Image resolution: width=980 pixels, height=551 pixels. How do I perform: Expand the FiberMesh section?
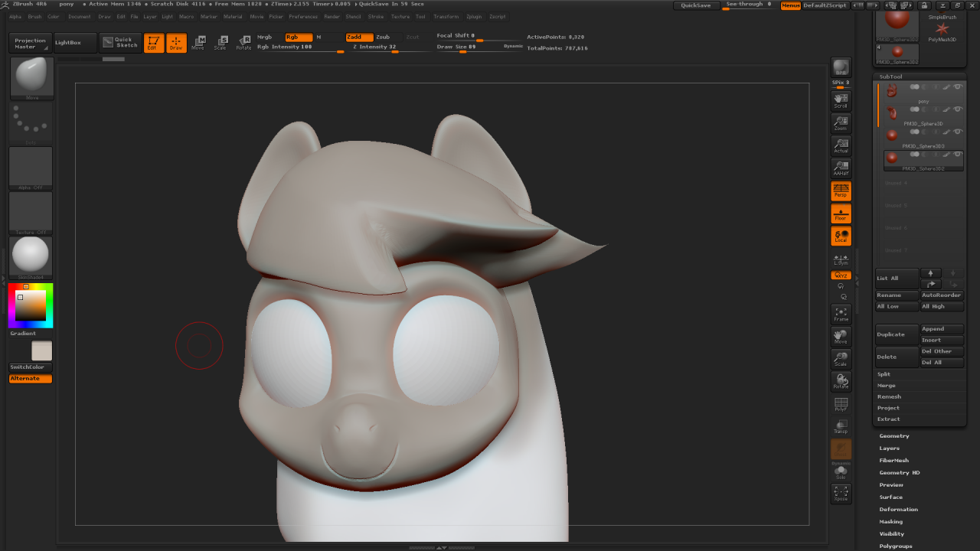click(x=894, y=461)
